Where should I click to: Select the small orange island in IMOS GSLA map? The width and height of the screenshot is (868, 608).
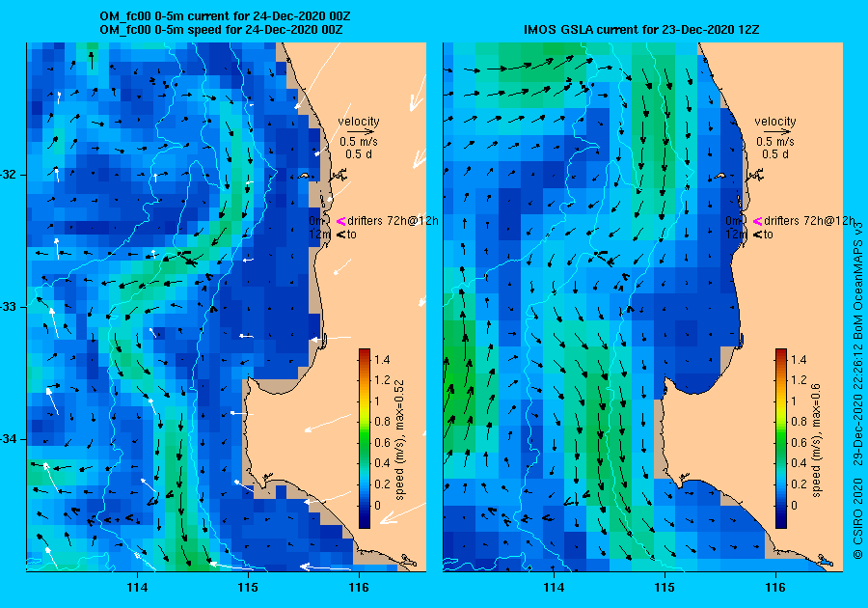(x=720, y=176)
